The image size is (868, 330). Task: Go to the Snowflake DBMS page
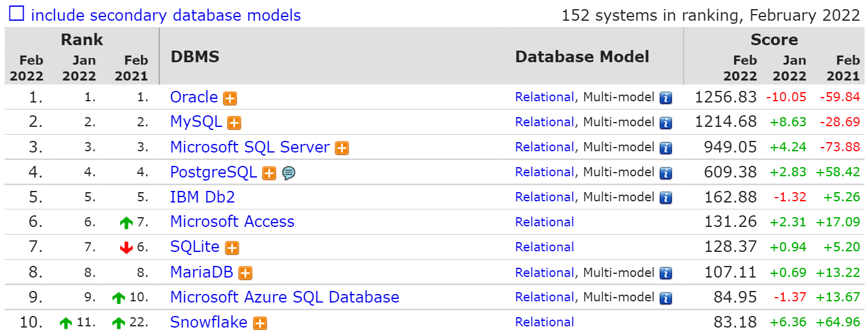pos(208,322)
